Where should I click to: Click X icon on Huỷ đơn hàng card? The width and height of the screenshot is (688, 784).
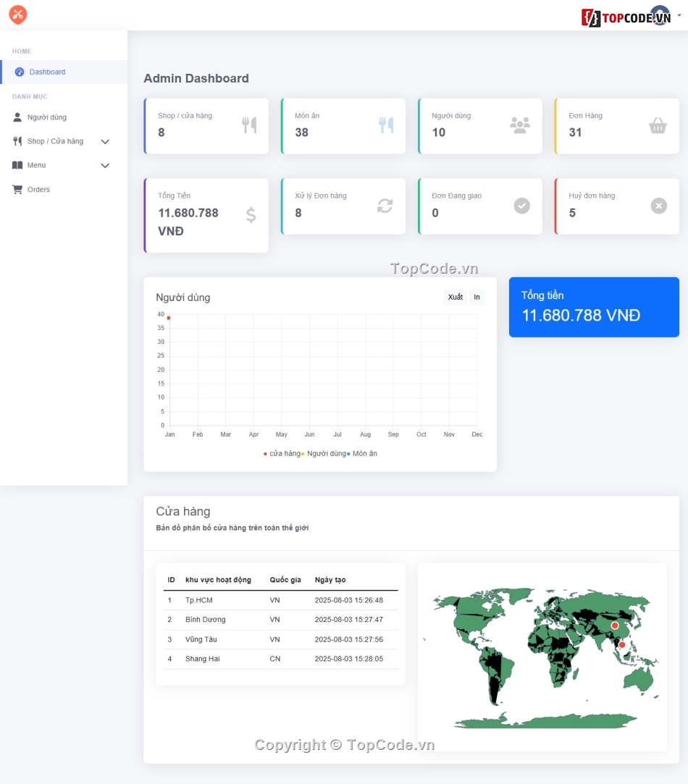tap(658, 206)
